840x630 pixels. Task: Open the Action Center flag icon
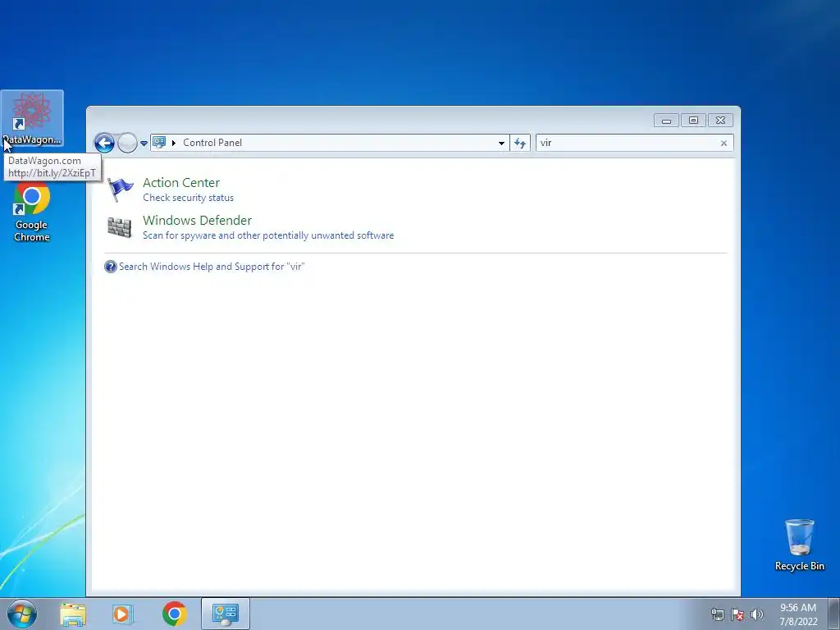click(x=120, y=189)
